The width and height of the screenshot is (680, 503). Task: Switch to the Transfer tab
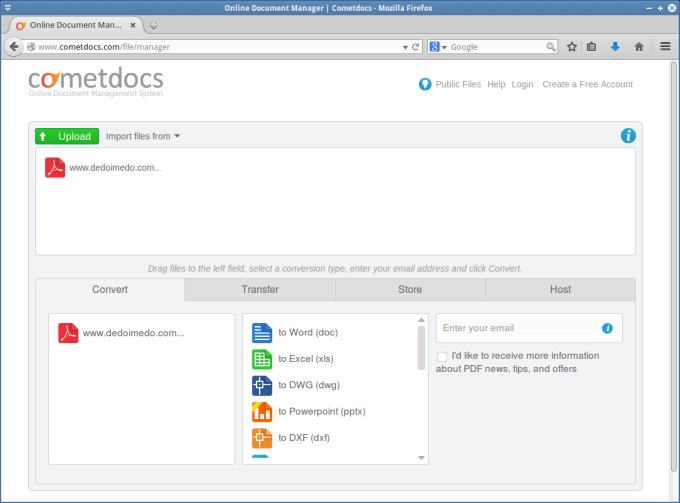260,289
